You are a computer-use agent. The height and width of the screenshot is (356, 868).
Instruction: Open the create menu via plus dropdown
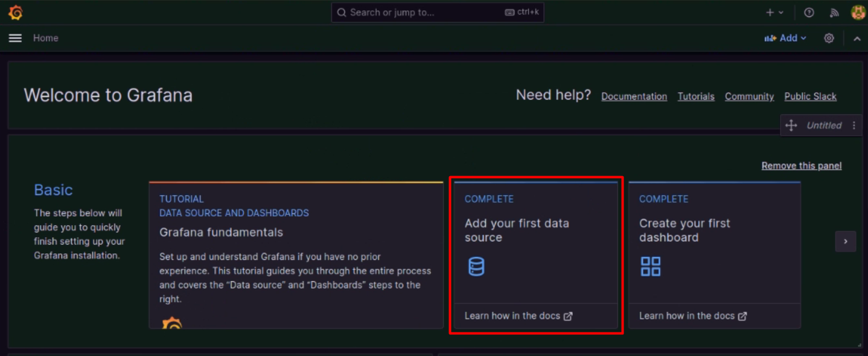pyautogui.click(x=773, y=12)
